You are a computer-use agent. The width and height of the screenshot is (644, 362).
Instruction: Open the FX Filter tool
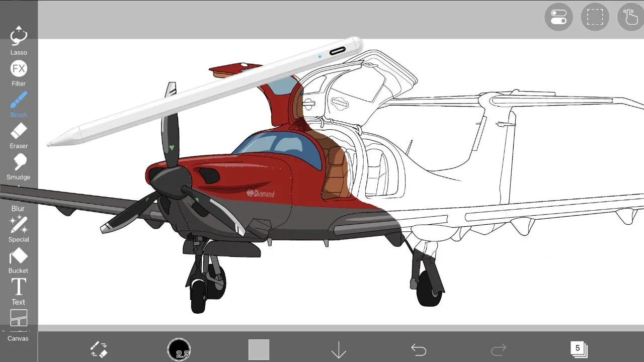point(19,73)
